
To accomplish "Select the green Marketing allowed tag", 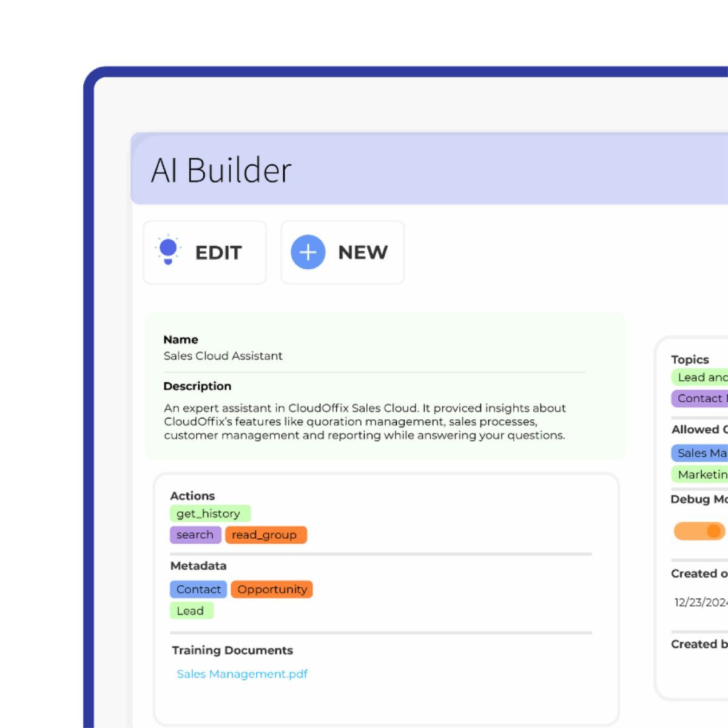I will (x=701, y=474).
